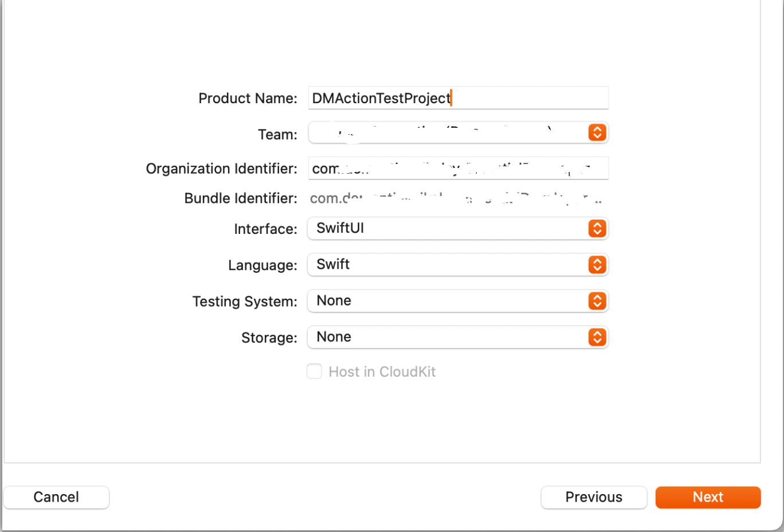Open the Testing System dropdown showing None
784x532 pixels.
[x=458, y=301]
